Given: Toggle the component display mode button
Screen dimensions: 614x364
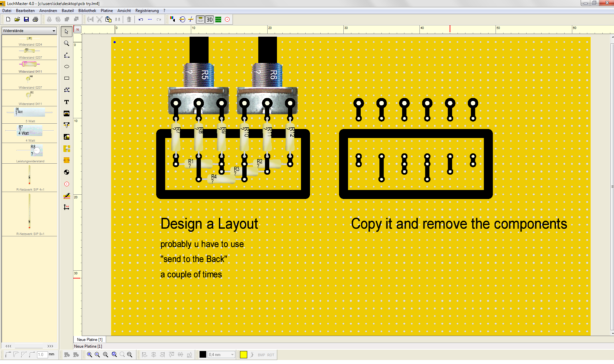Looking at the screenshot, I should (x=200, y=19).
